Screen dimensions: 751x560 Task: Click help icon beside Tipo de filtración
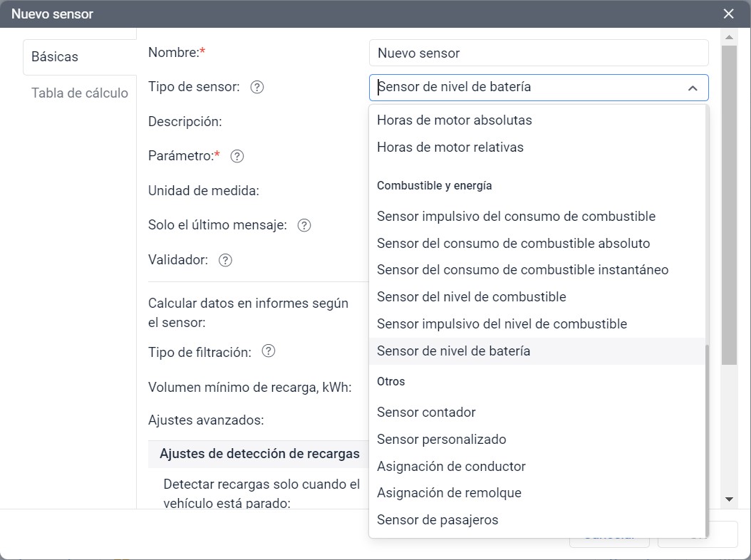pos(269,351)
